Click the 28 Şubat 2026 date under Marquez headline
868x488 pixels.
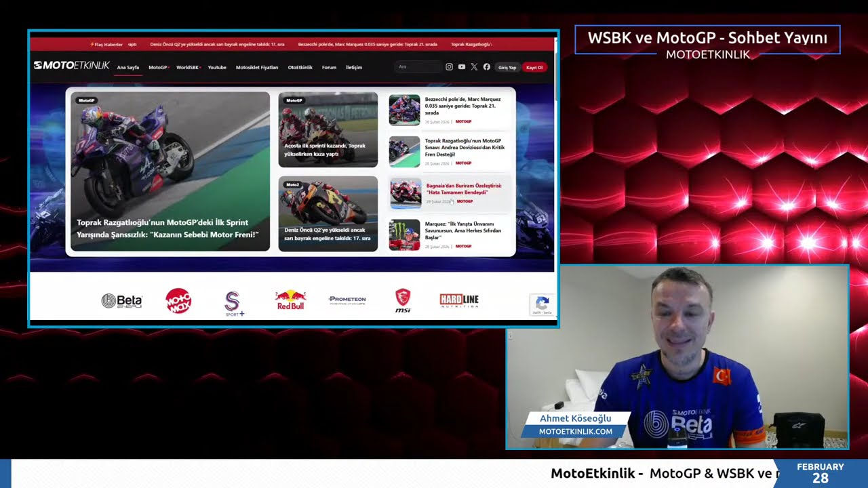pos(438,247)
